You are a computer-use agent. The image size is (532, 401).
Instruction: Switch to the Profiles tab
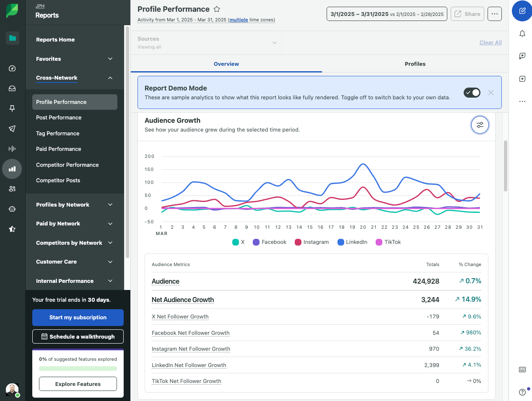point(415,64)
